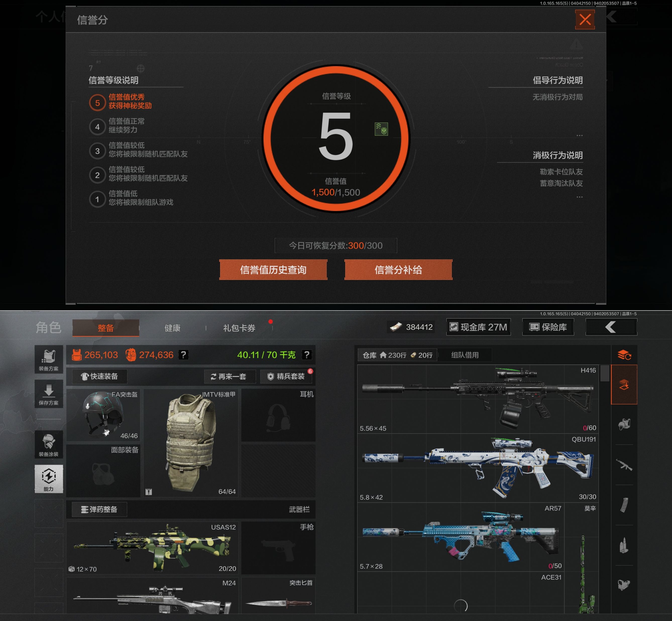The height and width of the screenshot is (621, 672).
Task: Click the warehouse scrollbar handle
Action: [604, 373]
